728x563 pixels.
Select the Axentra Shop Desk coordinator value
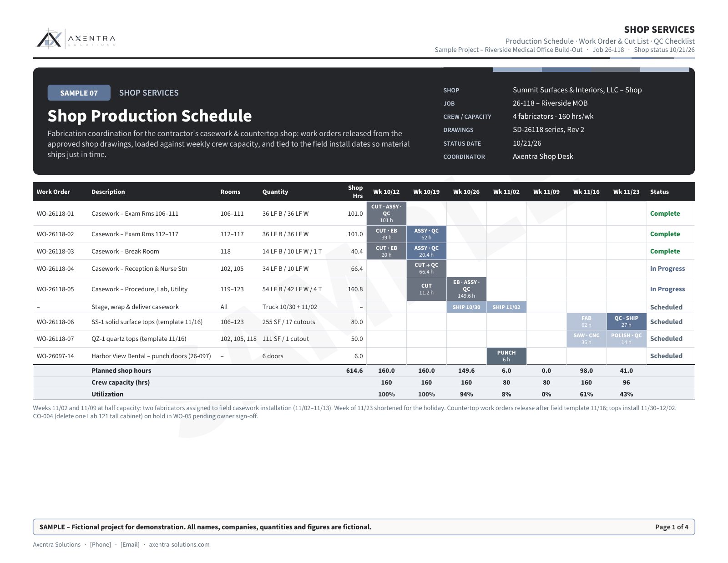click(543, 157)
